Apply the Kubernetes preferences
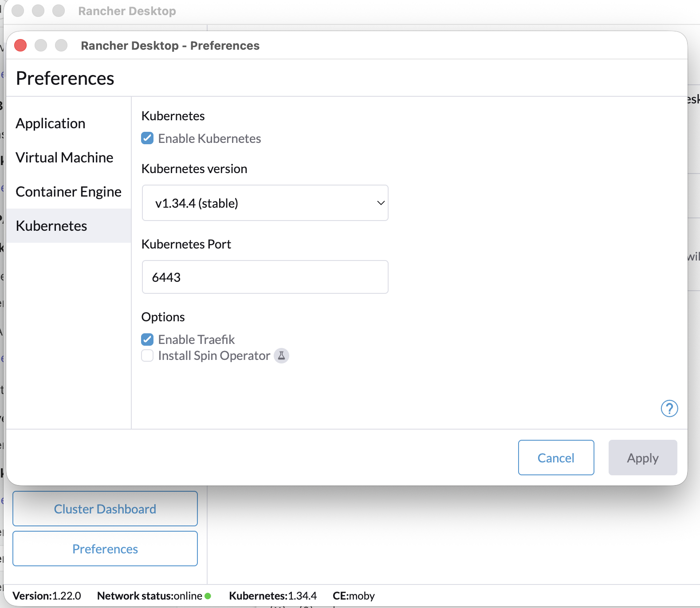Viewport: 700px width, 608px height. 642,458
